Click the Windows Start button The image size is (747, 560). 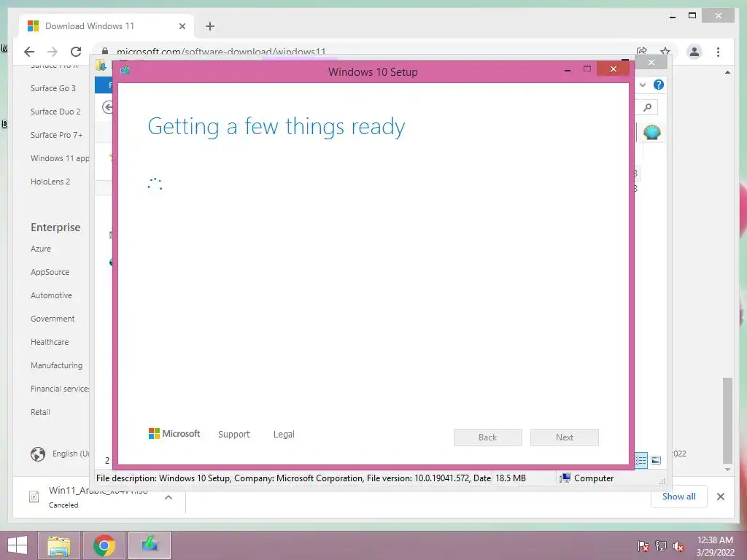tap(18, 545)
